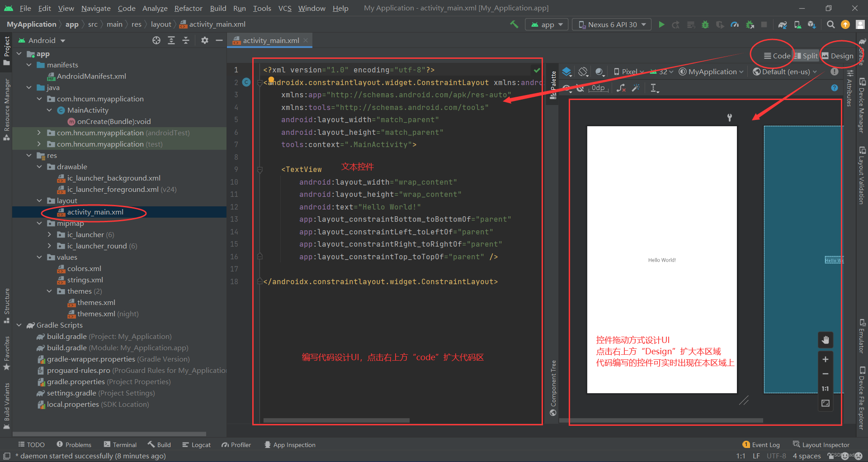Open the app run configuration dropdown

(547, 24)
